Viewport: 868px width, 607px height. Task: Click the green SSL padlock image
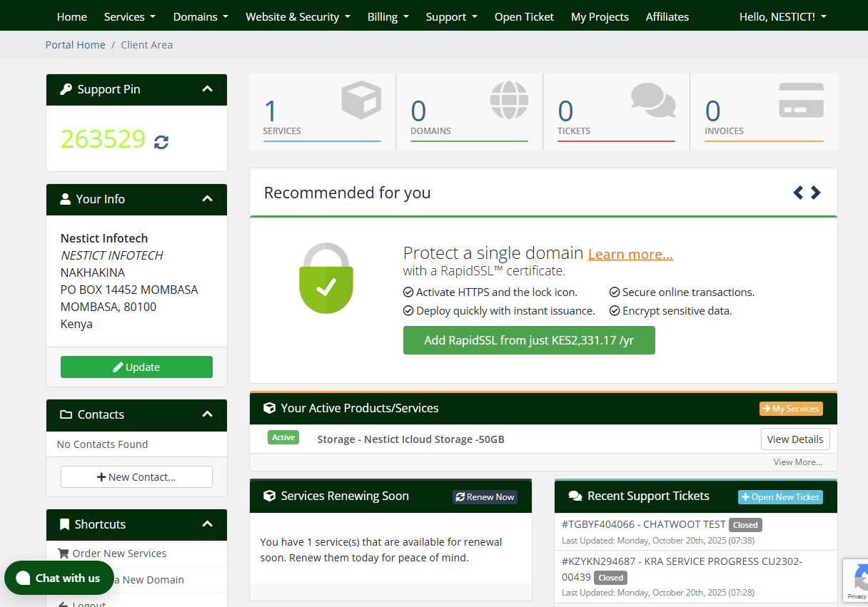326,278
